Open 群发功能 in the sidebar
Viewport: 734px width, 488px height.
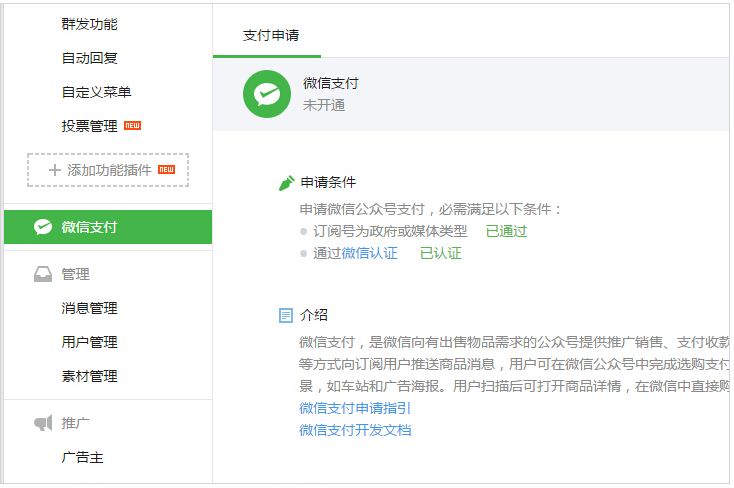[89, 24]
